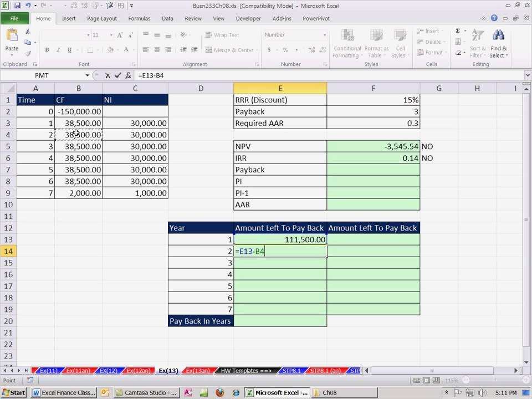Select the Ex(11) sheet tab

pos(49,371)
